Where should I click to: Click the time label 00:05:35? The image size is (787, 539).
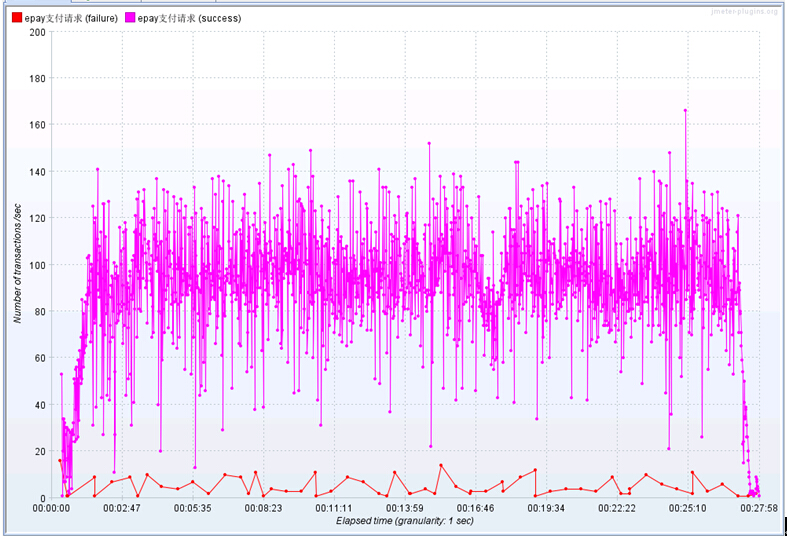coord(193,508)
